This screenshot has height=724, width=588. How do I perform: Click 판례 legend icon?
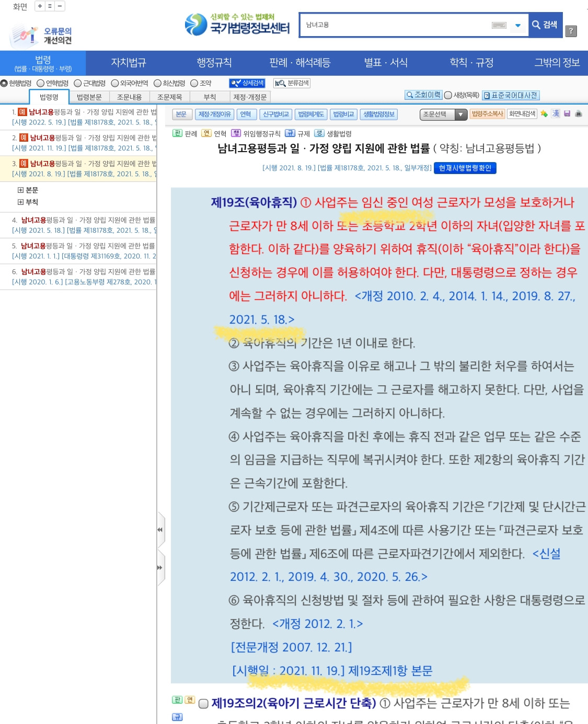pos(177,133)
